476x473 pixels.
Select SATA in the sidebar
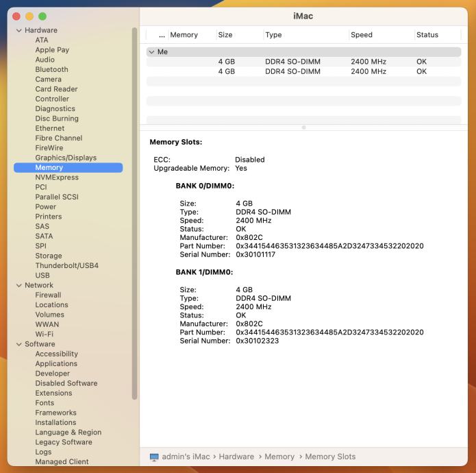point(44,236)
